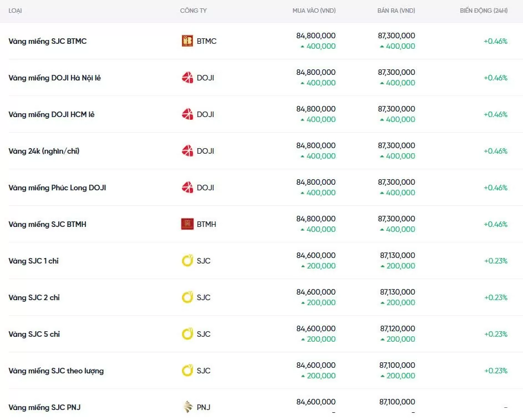
Task: Click +0.46% change in Phúc Long DOJI row
Action: pos(496,188)
